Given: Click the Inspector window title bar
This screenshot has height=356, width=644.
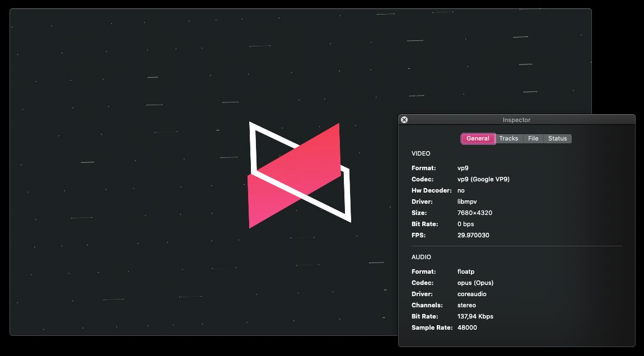Looking at the screenshot, I should point(516,120).
